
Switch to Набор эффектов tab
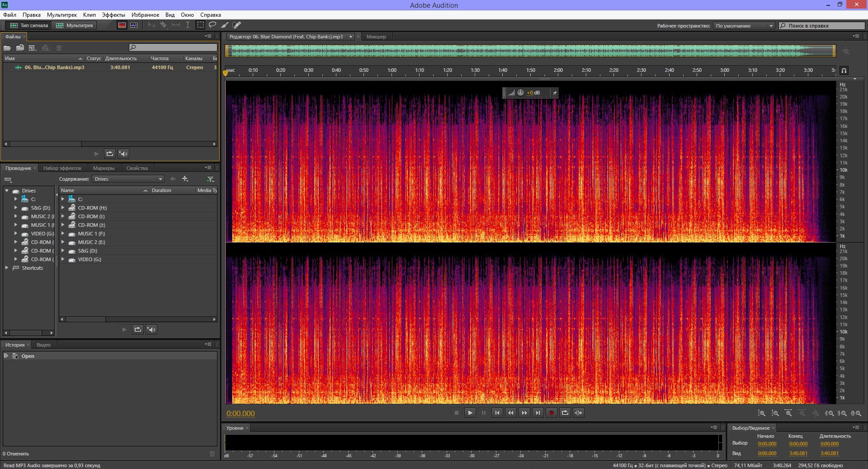point(62,168)
